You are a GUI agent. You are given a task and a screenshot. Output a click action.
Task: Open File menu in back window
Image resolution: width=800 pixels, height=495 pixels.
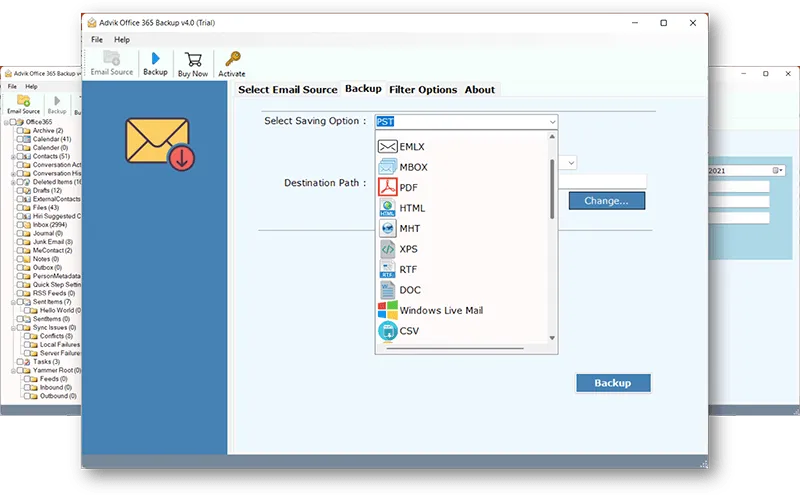[12, 86]
